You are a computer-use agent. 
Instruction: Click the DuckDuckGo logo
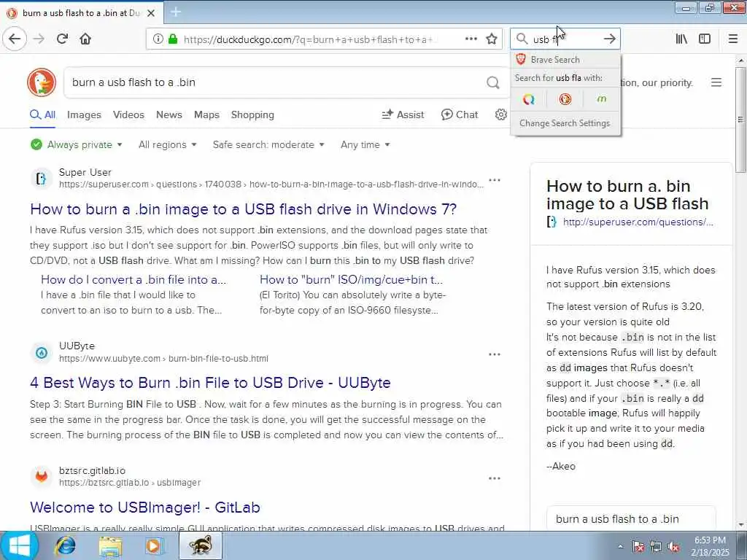(x=42, y=82)
